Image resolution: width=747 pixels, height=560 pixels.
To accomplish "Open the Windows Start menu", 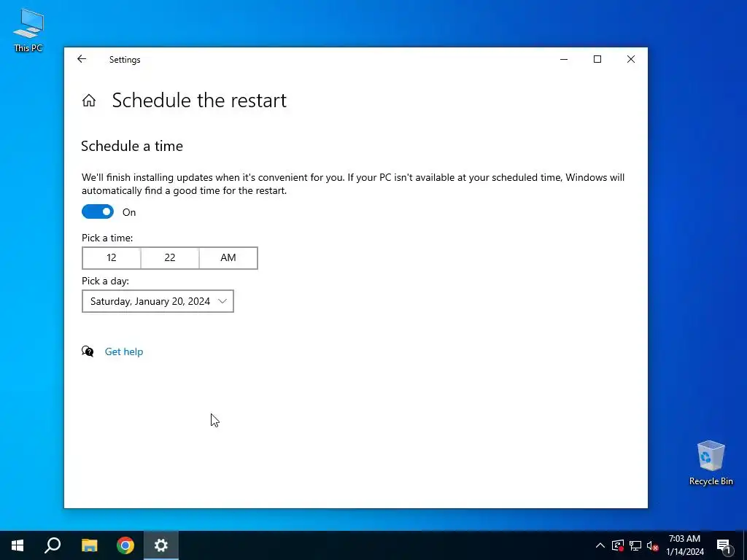I will (x=18, y=545).
